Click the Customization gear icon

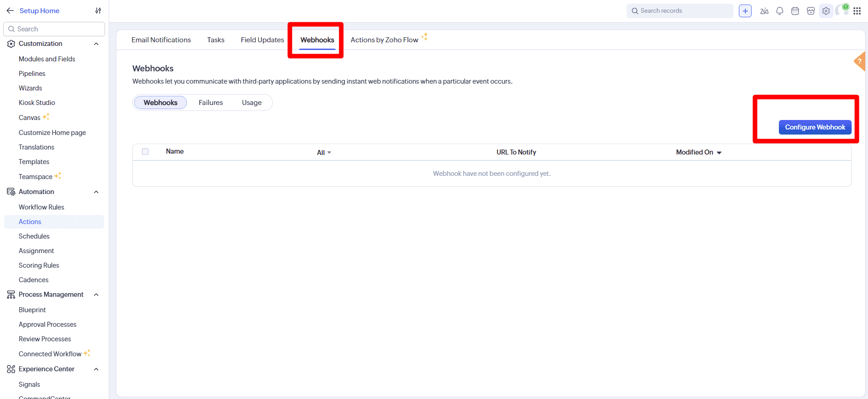tap(11, 44)
